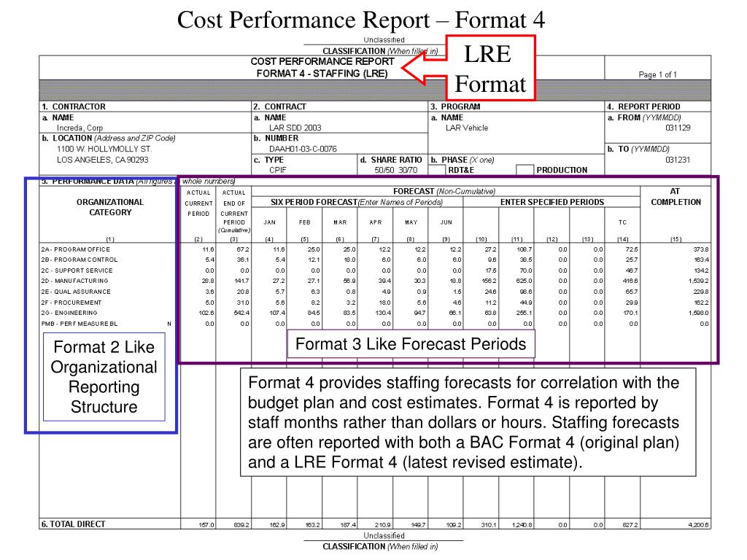Select 'FORMAT 4 - STAFFING (LRE)' heading
747x560 pixels.
[x=322, y=74]
